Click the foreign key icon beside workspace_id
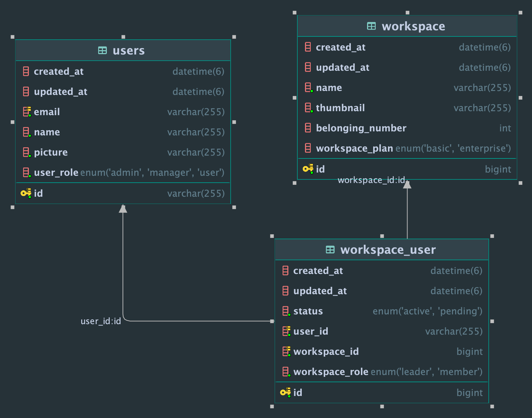The width and height of the screenshot is (532, 418). (x=286, y=352)
